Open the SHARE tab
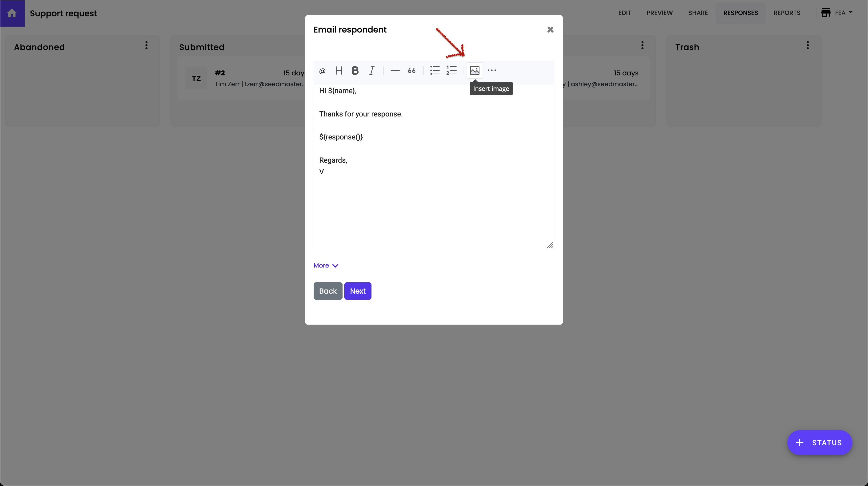 point(698,13)
